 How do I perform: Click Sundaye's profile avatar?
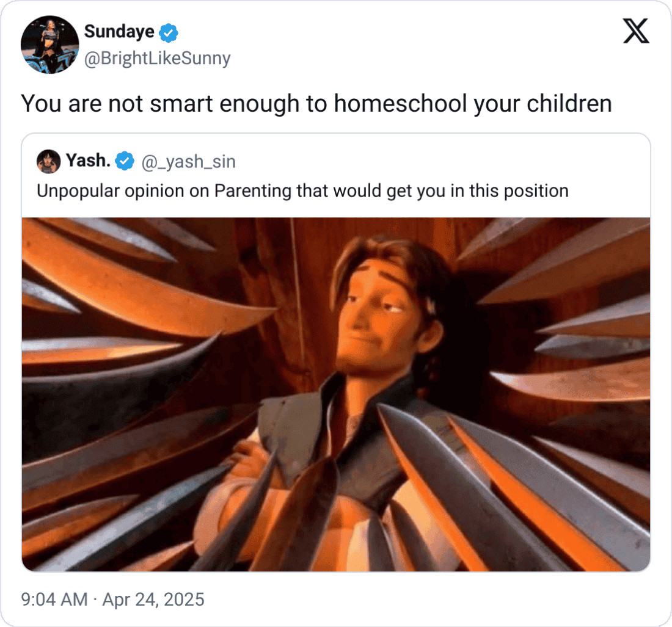tap(49, 45)
